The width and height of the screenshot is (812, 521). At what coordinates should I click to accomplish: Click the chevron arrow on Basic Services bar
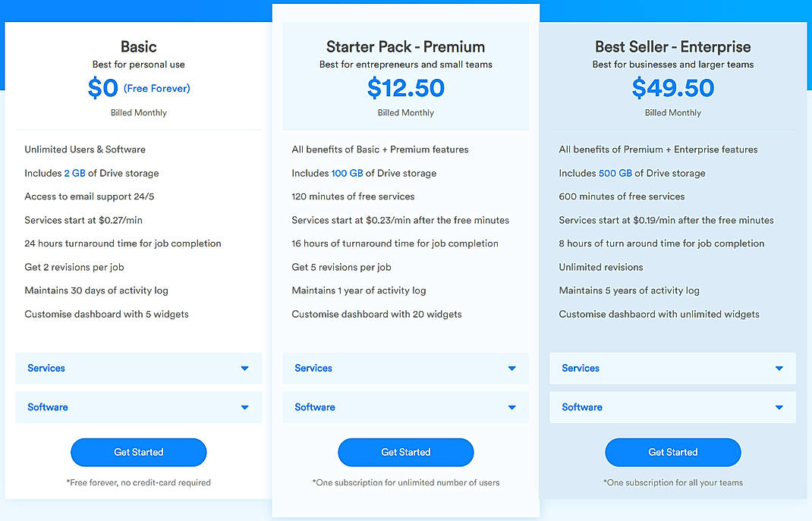click(x=244, y=368)
